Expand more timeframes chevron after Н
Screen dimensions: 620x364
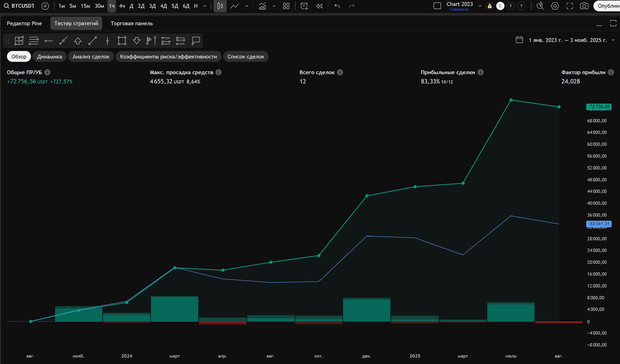(205, 6)
